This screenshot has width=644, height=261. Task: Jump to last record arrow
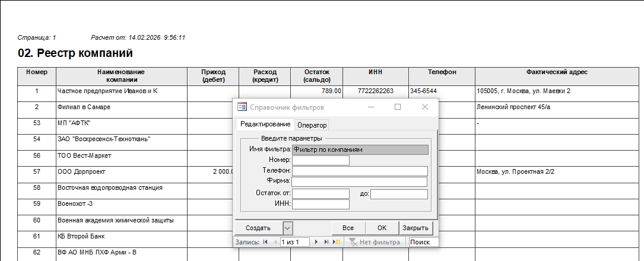(326, 242)
